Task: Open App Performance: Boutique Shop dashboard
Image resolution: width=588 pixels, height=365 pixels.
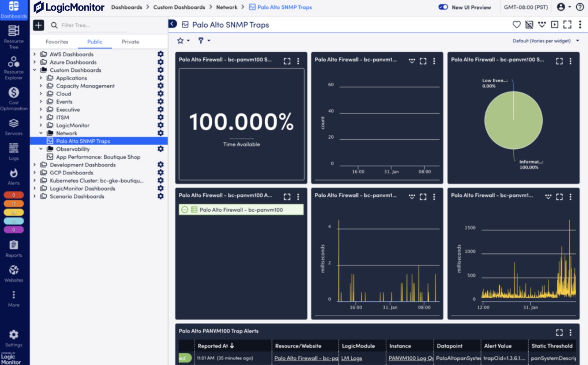Action: tap(98, 157)
